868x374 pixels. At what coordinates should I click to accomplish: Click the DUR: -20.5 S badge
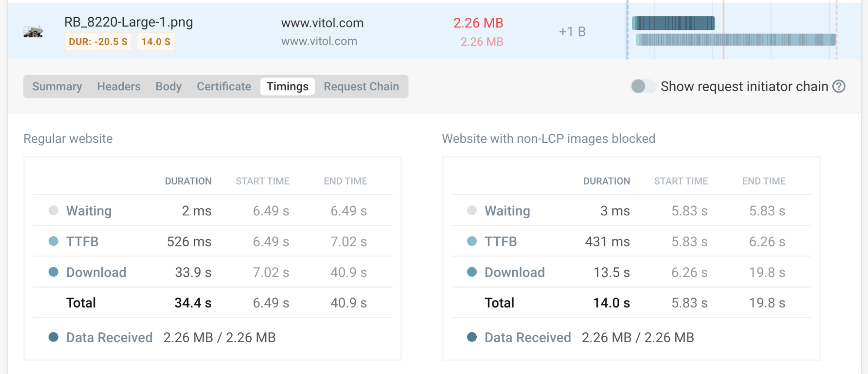(98, 42)
